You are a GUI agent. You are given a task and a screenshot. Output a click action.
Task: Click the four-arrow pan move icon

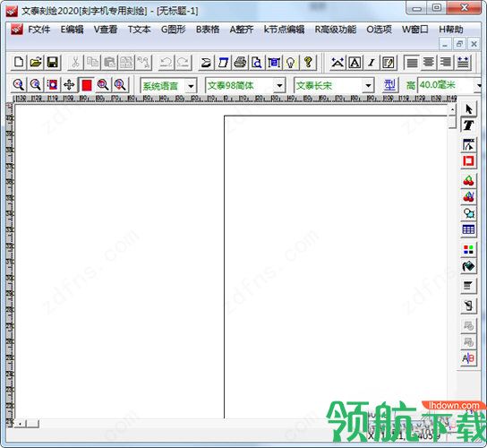[69, 84]
